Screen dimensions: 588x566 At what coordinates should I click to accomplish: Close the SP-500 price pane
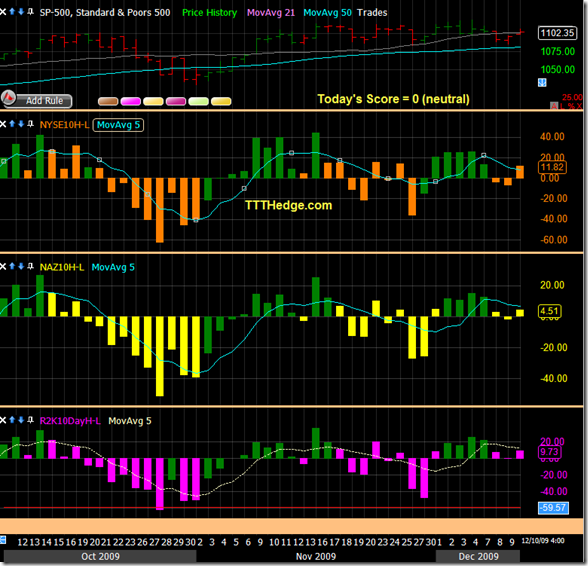click(x=3, y=12)
